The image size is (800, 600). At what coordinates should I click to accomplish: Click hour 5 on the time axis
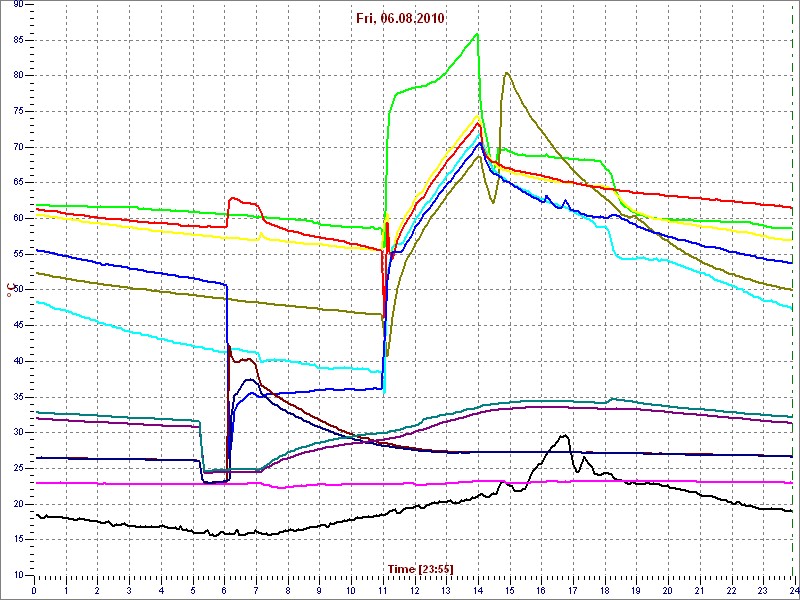tap(193, 591)
